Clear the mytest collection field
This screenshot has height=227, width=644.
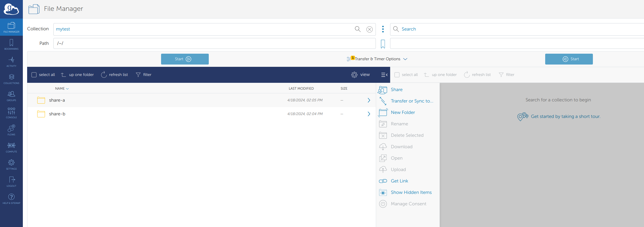pos(370,29)
